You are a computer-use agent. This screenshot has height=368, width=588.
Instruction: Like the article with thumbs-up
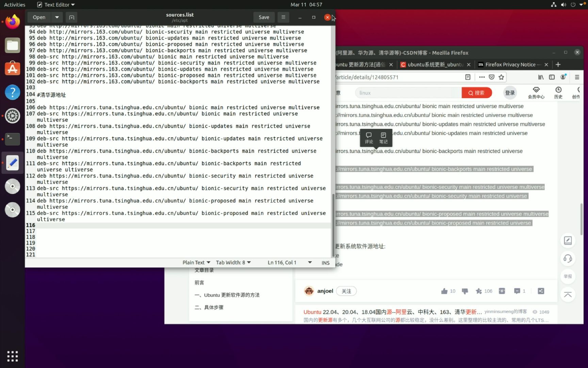click(444, 291)
